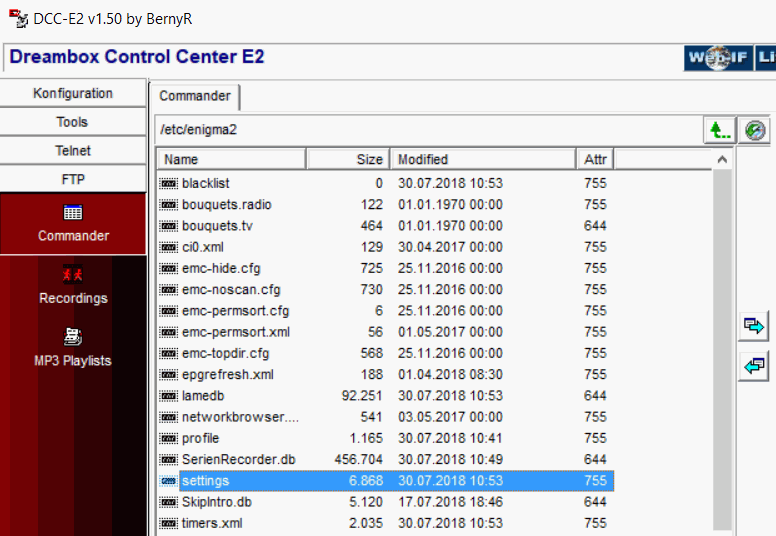Open the Tools section

tap(73, 122)
